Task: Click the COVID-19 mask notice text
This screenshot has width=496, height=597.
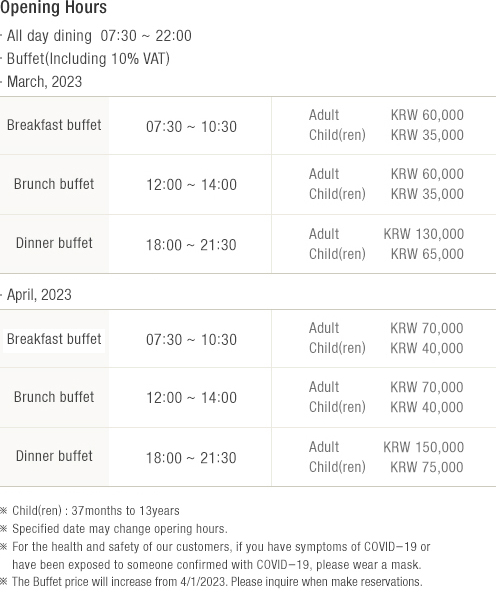Action: [x=221, y=555]
